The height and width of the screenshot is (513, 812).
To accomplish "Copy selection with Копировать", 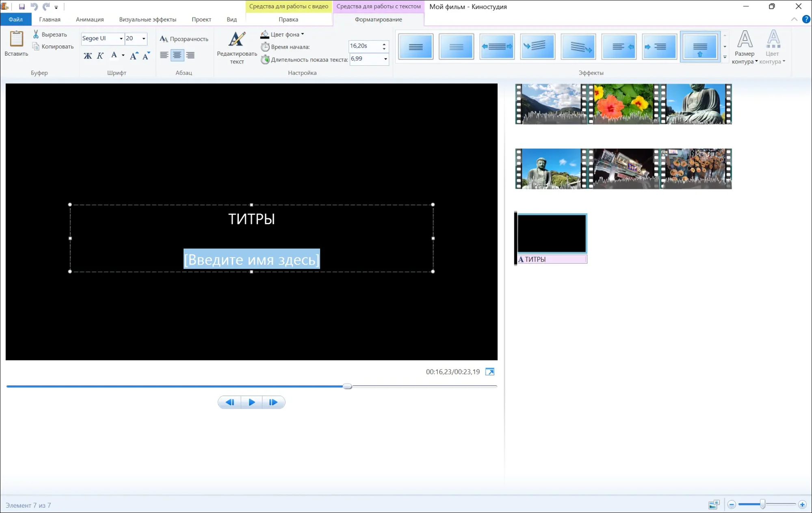I will pos(53,46).
